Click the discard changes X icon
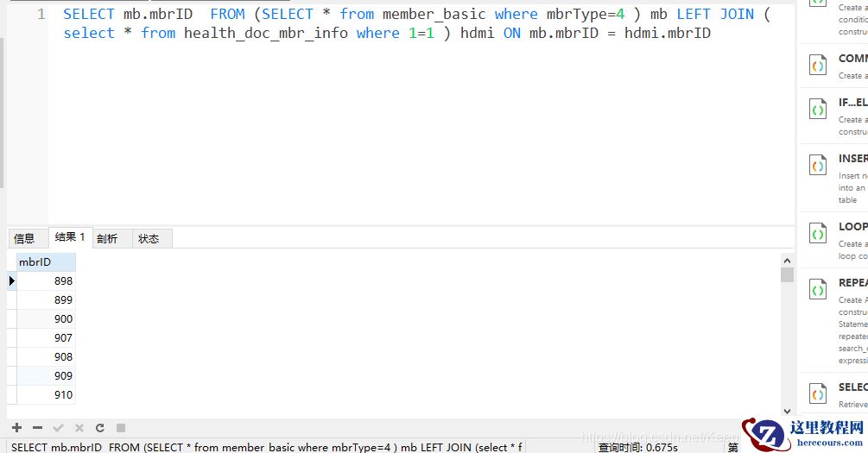 [x=79, y=428]
